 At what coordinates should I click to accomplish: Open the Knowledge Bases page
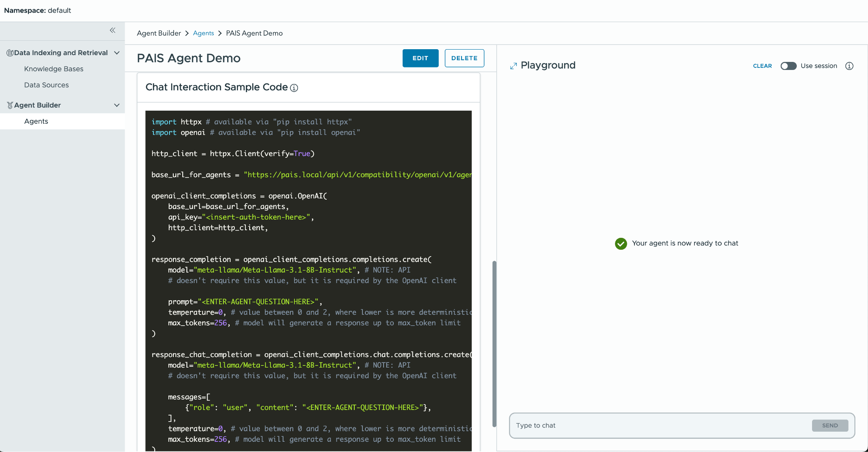tap(53, 69)
